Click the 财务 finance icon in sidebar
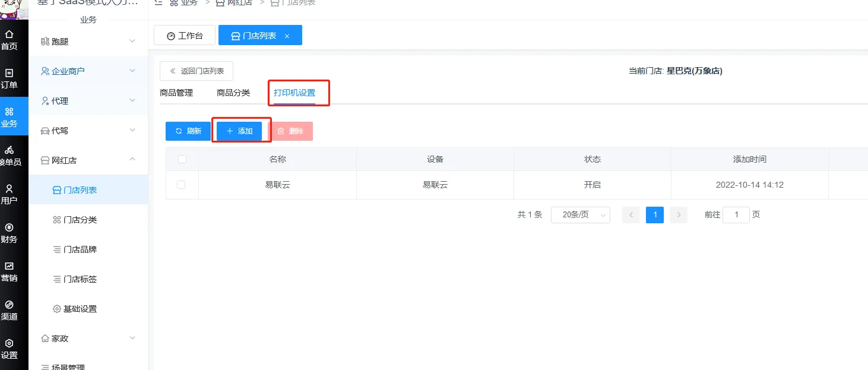 (x=9, y=227)
